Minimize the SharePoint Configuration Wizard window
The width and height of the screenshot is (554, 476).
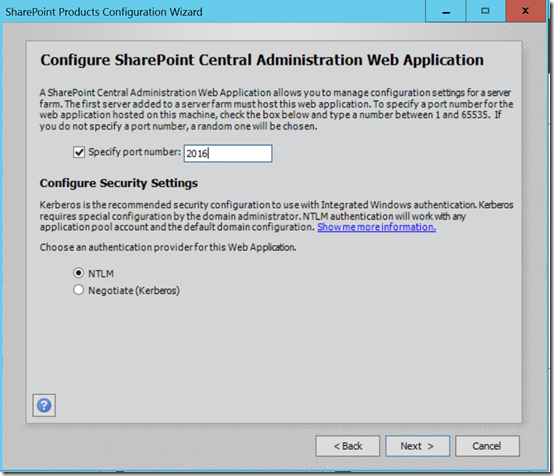(x=446, y=11)
